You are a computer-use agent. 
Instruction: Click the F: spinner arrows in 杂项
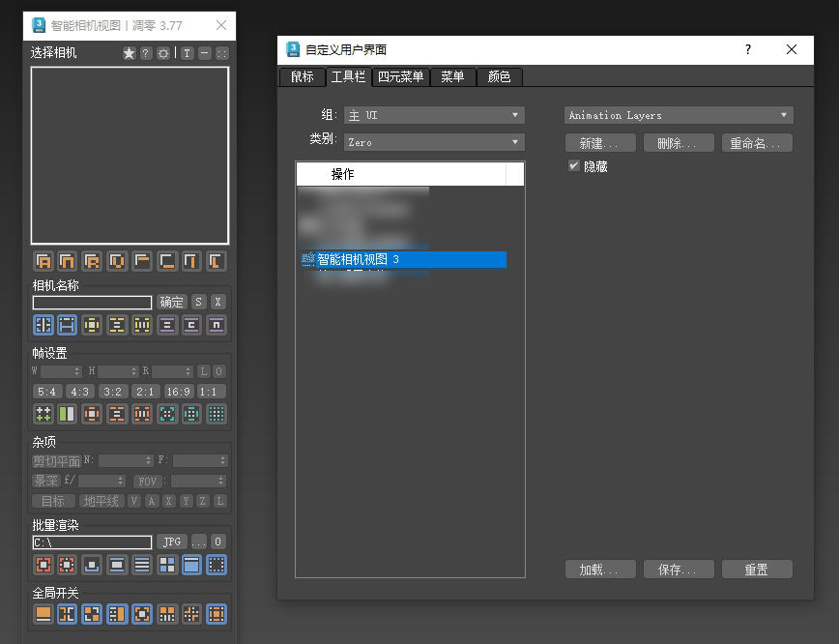222,460
